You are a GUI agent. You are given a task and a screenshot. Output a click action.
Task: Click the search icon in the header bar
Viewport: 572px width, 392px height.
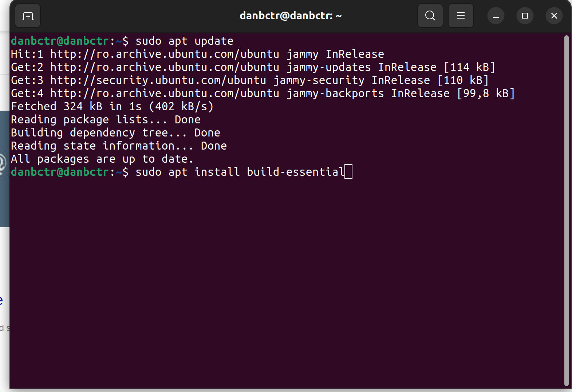click(x=430, y=16)
